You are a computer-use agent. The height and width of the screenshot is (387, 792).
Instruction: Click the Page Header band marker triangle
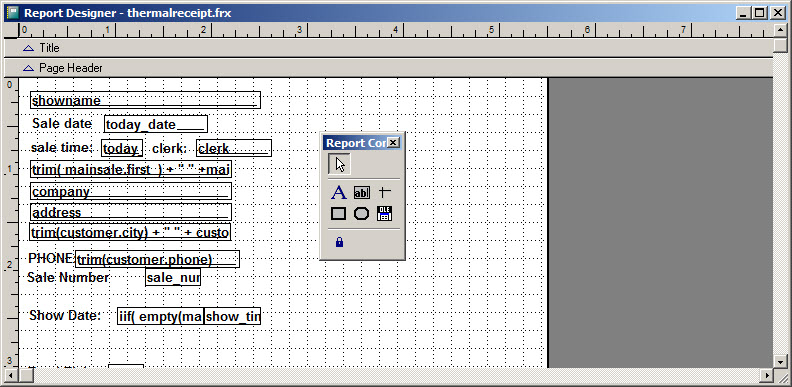click(x=29, y=68)
